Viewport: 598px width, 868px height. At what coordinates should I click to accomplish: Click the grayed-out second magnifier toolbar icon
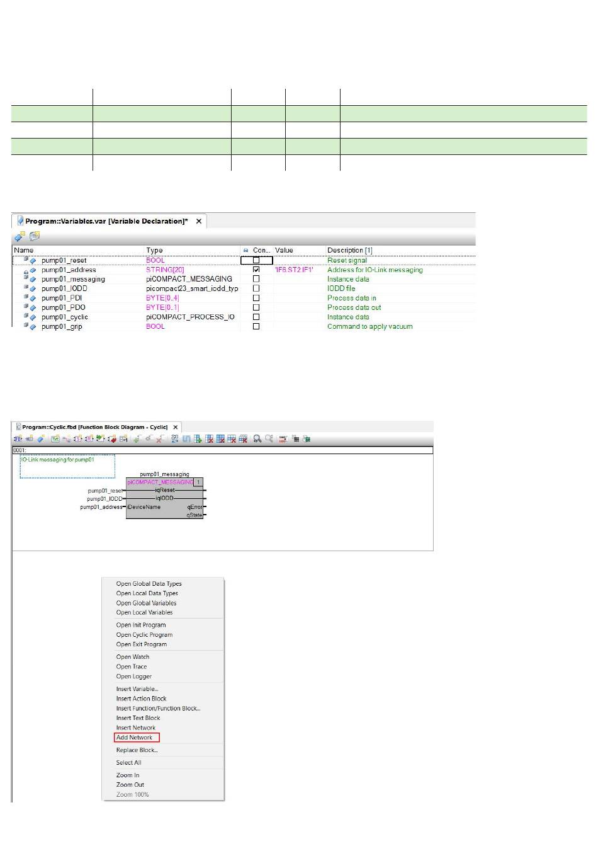(269, 439)
